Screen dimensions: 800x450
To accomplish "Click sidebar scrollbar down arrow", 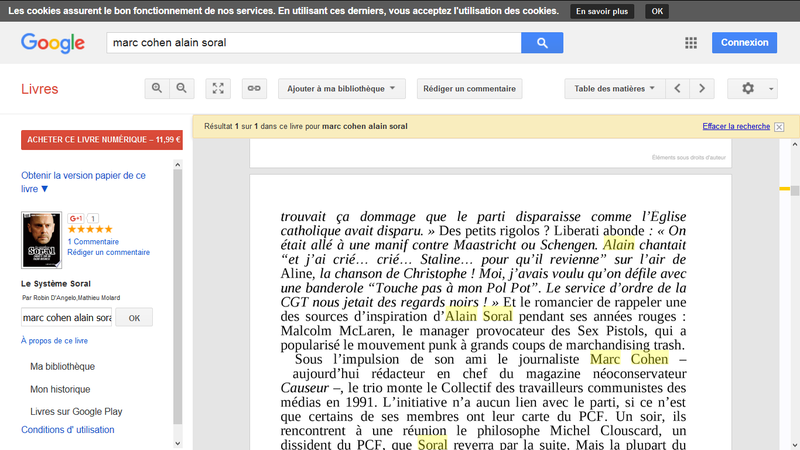I will pyautogui.click(x=178, y=443).
